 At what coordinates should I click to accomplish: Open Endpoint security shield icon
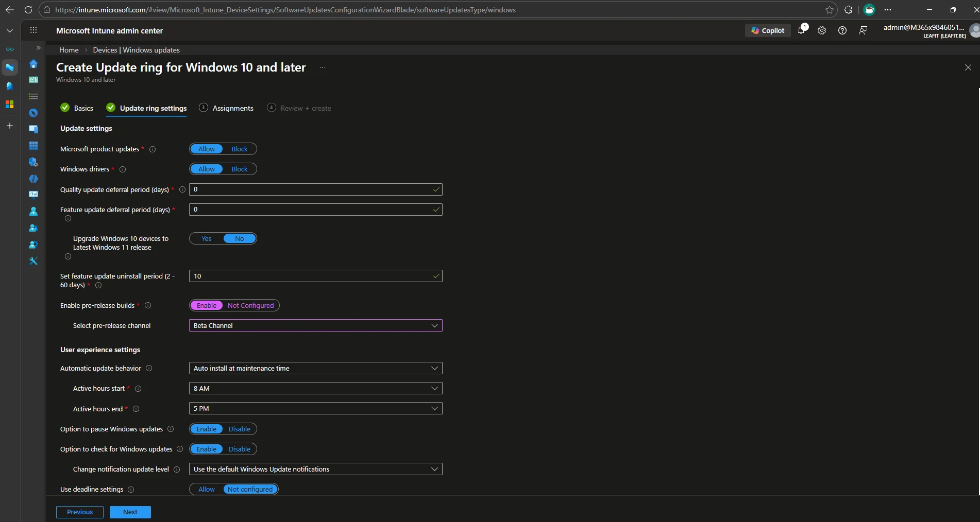(33, 162)
